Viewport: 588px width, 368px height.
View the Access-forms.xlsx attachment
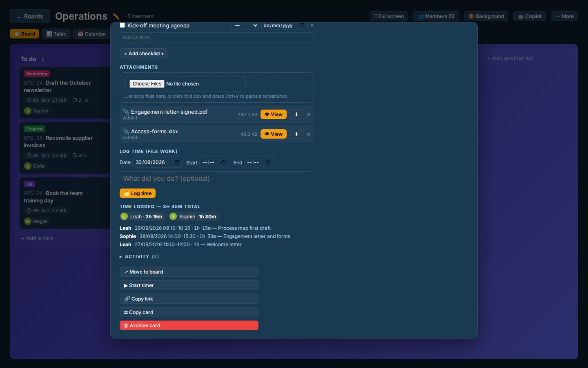[x=274, y=134]
